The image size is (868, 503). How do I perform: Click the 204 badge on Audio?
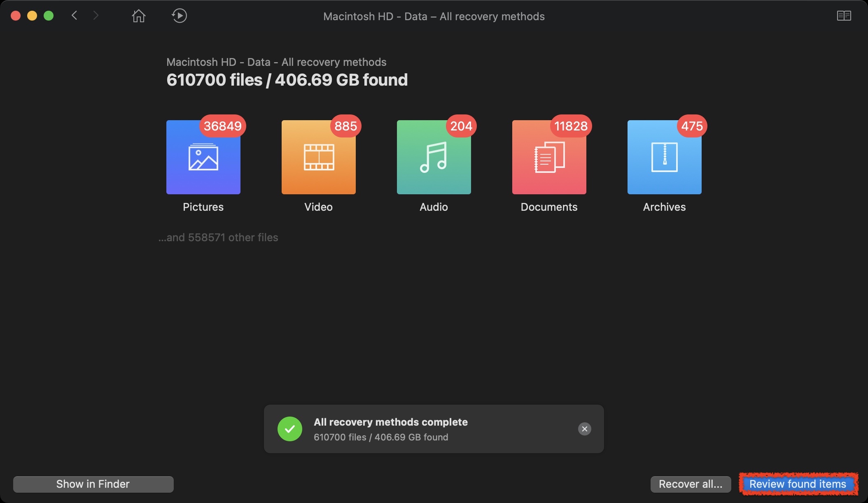tap(461, 126)
